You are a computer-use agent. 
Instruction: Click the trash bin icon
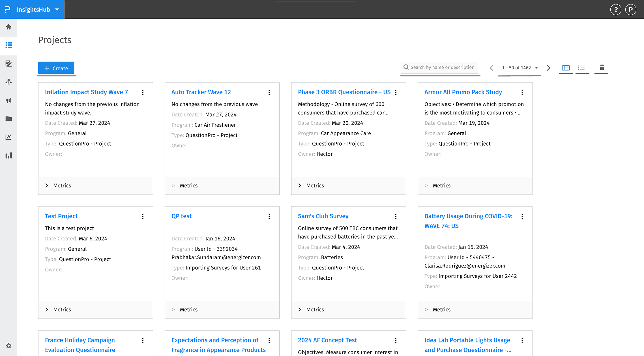tap(602, 68)
